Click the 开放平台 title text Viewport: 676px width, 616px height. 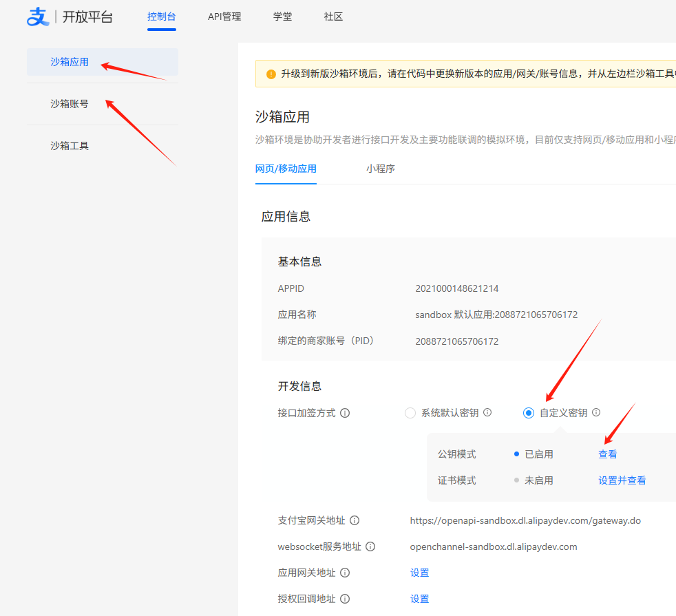point(88,17)
